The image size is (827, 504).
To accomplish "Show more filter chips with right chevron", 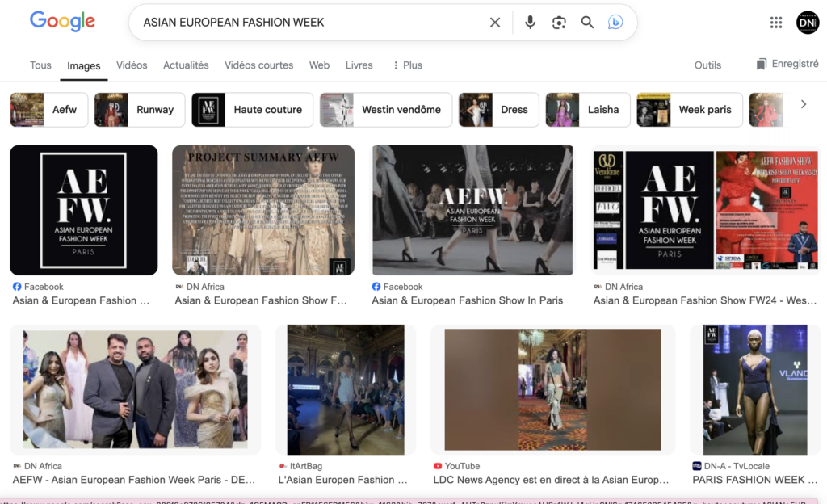I will coord(804,104).
